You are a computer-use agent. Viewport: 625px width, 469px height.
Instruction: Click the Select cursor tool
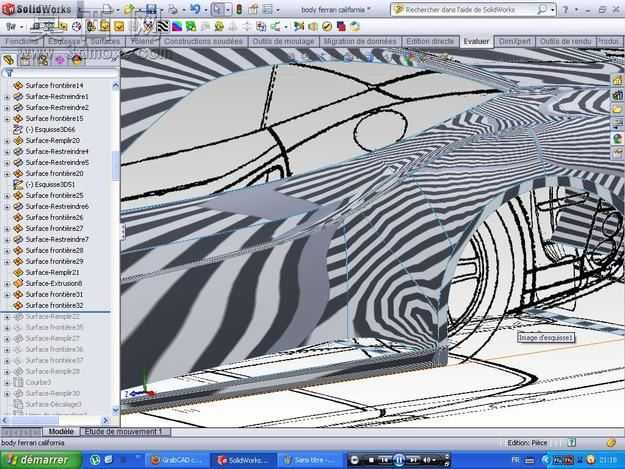pyautogui.click(x=218, y=9)
